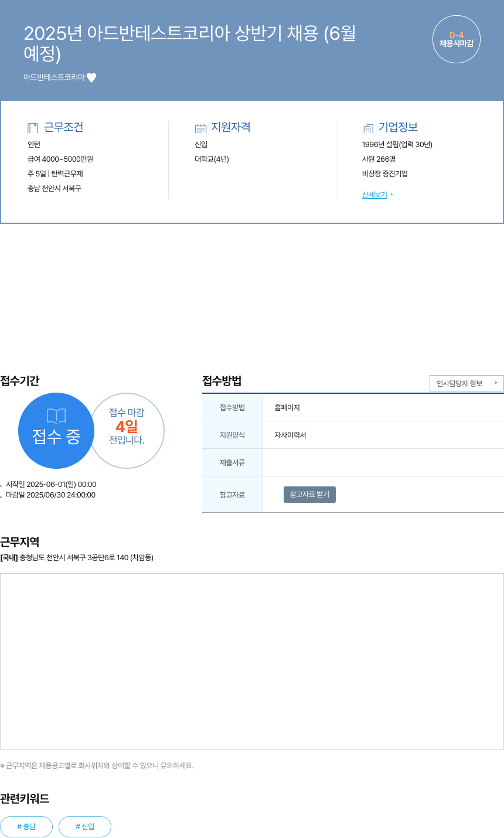Click the 지원자격 heading
504x838 pixels.
point(231,127)
